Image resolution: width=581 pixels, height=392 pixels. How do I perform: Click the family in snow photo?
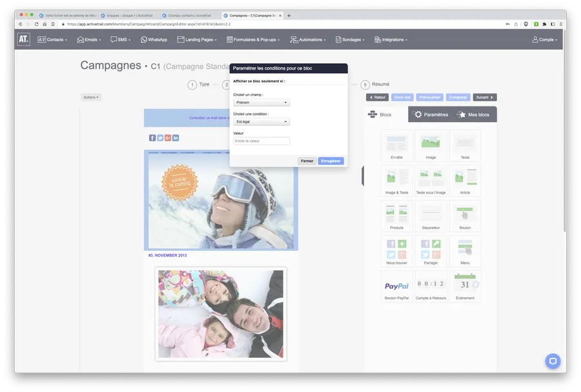pos(221,314)
